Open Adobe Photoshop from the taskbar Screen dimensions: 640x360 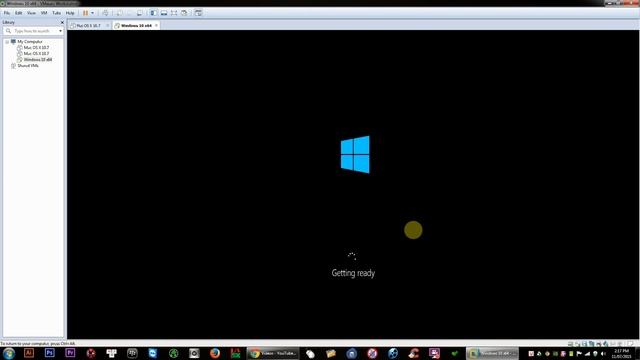tap(49, 353)
